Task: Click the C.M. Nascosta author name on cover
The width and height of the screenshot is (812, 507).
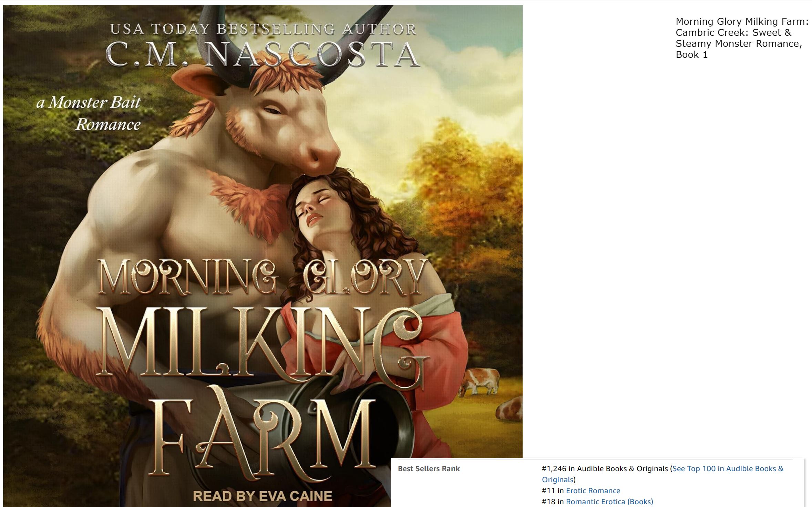Action: point(263,54)
